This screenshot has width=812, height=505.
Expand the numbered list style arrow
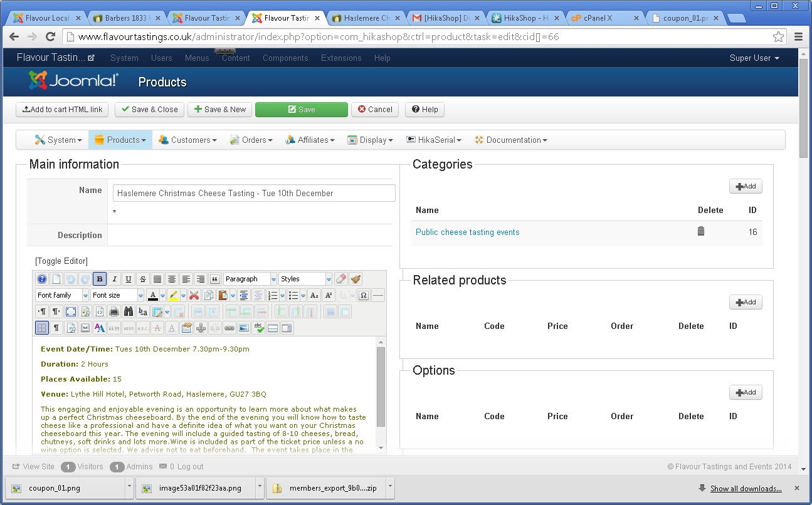283,296
